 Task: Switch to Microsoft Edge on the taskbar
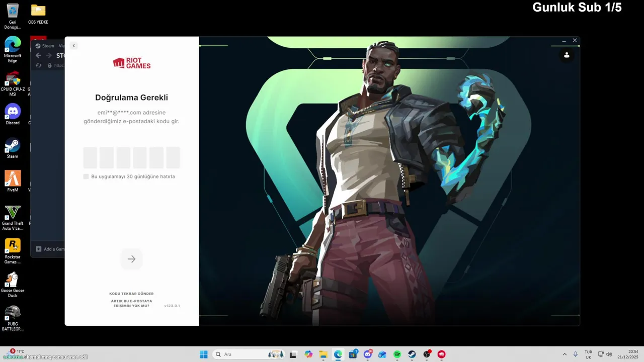pyautogui.click(x=338, y=354)
